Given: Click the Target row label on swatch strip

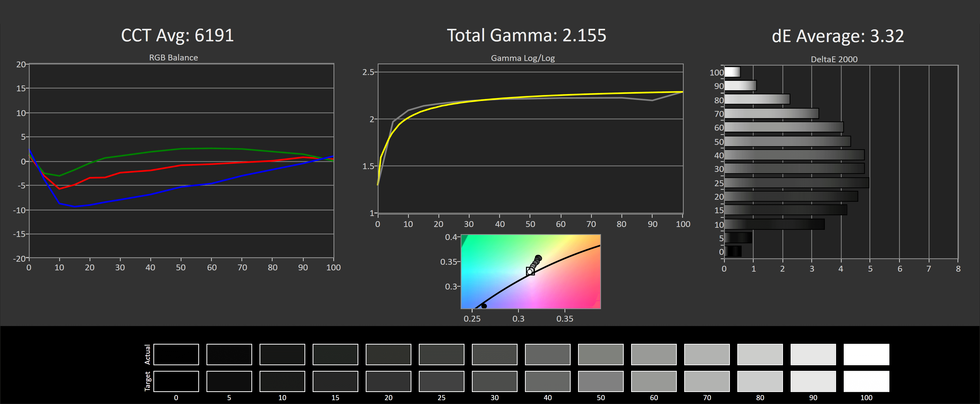Looking at the screenshot, I should [x=148, y=381].
